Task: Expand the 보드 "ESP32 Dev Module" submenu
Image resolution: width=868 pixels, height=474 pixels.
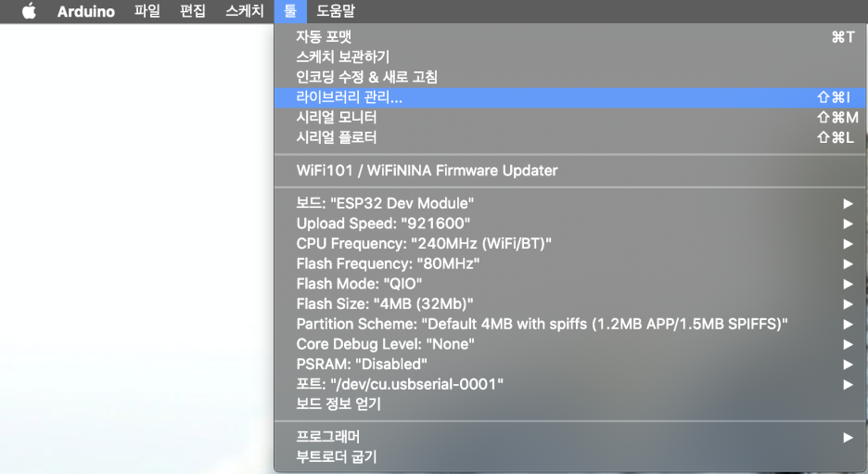Action: pyautogui.click(x=570, y=203)
